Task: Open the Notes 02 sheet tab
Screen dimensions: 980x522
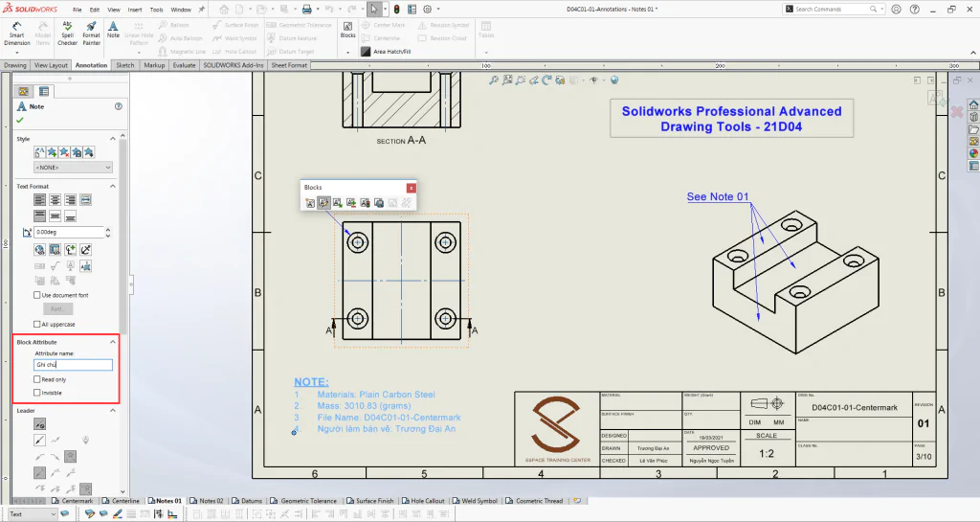Action: pyautogui.click(x=207, y=501)
